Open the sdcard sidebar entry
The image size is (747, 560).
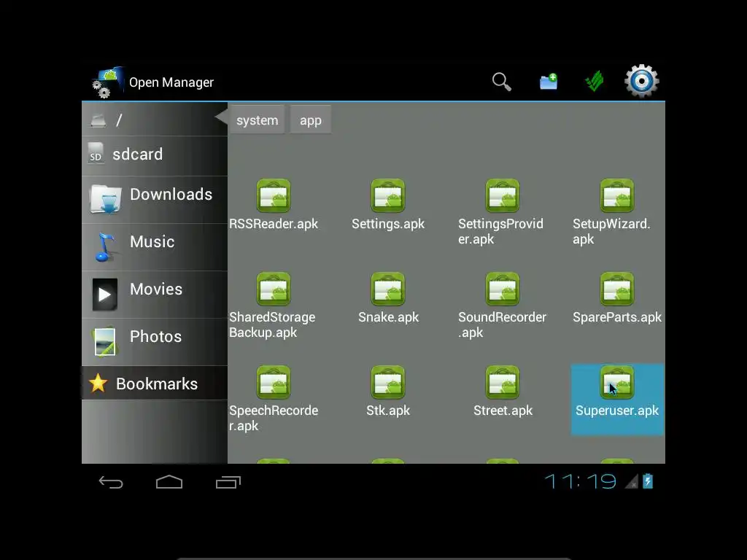[155, 155]
